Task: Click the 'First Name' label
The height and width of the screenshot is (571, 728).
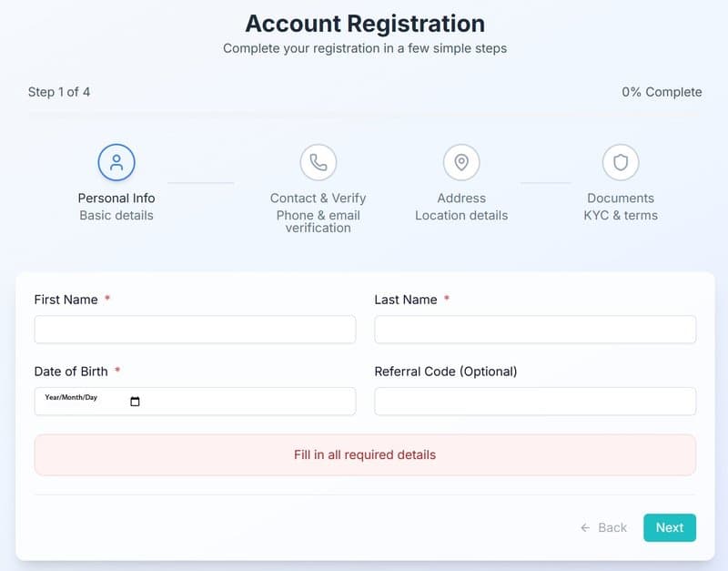Action: click(66, 300)
